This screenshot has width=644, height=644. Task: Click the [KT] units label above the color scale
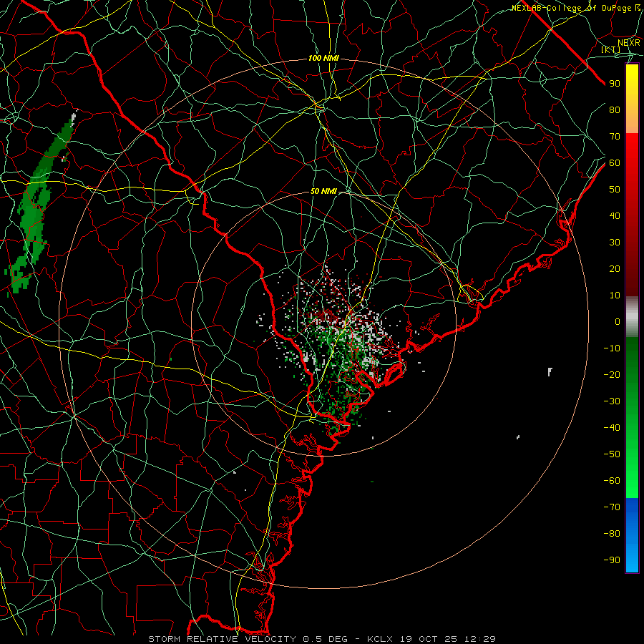(x=610, y=49)
